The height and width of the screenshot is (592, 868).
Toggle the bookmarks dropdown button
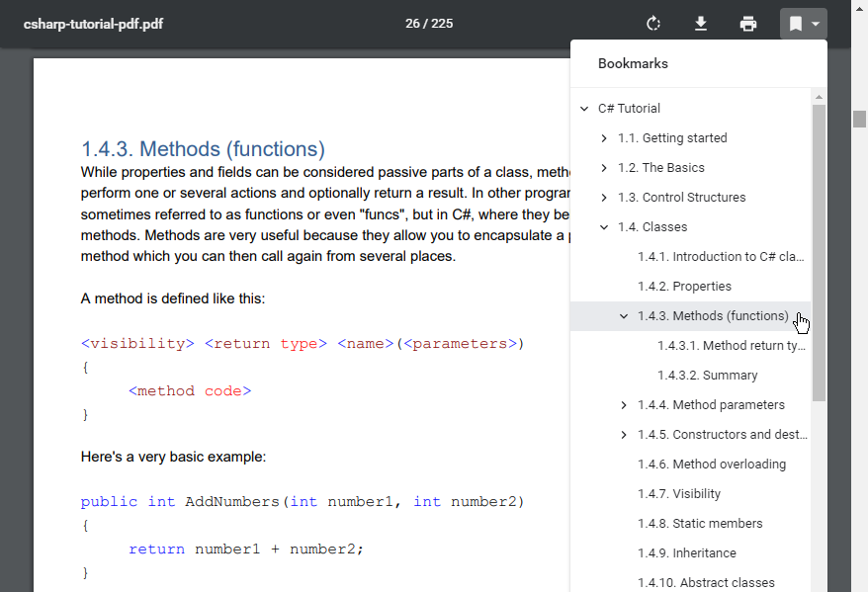(803, 24)
